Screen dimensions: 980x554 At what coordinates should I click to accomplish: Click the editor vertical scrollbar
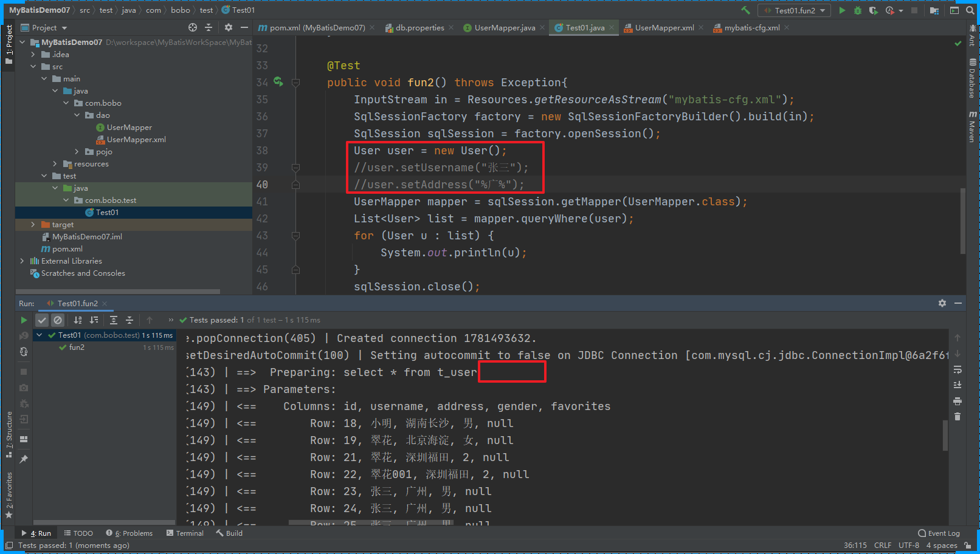pos(962,221)
